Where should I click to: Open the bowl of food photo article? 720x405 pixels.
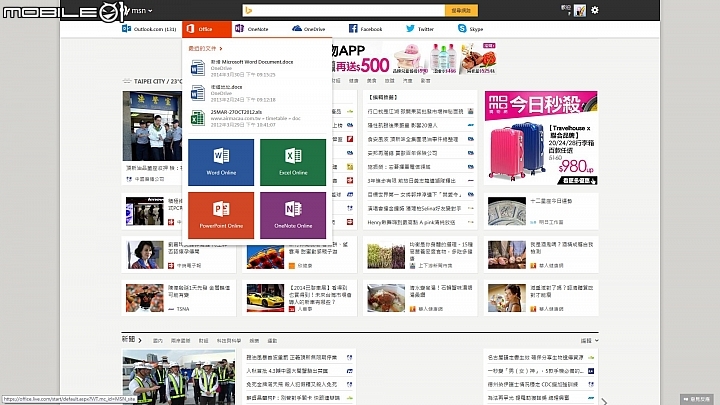386,298
